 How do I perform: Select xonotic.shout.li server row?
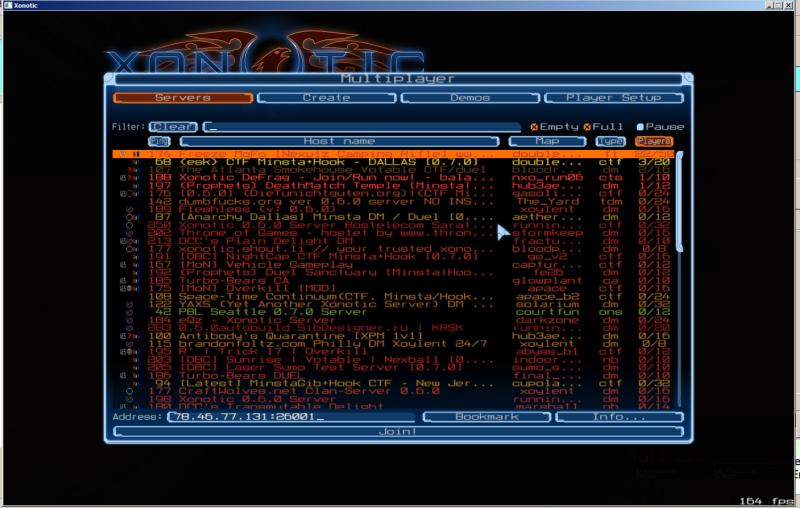393,248
